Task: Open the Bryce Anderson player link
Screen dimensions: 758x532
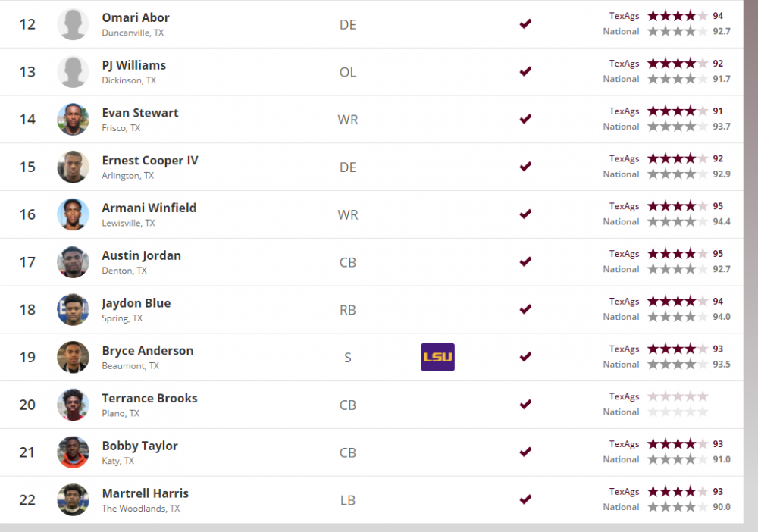Action: pyautogui.click(x=148, y=351)
